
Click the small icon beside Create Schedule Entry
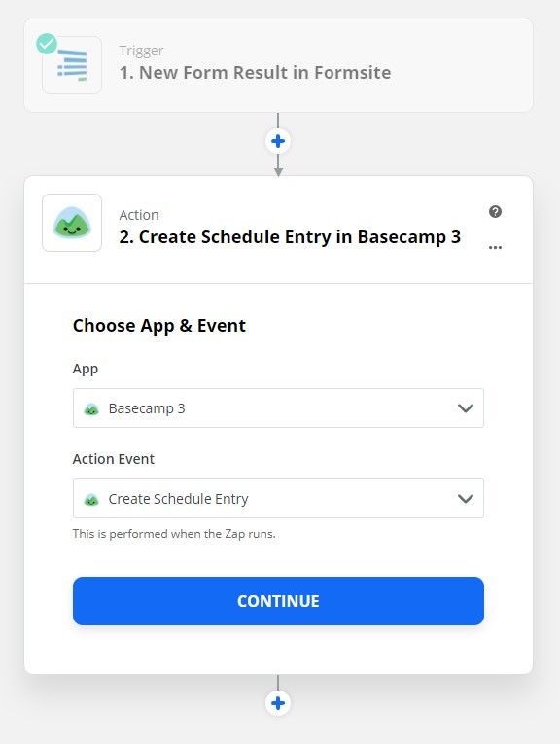click(91, 499)
